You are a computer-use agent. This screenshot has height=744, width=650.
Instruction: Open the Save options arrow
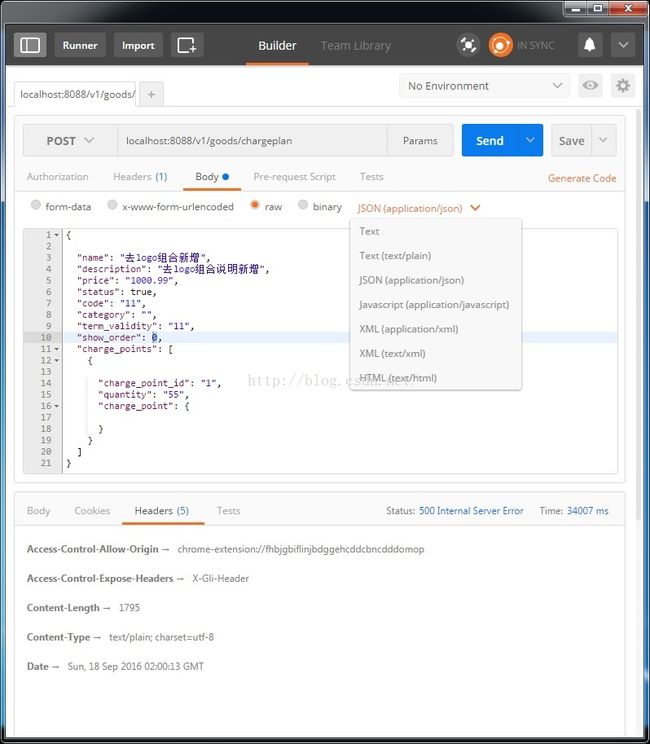point(604,140)
